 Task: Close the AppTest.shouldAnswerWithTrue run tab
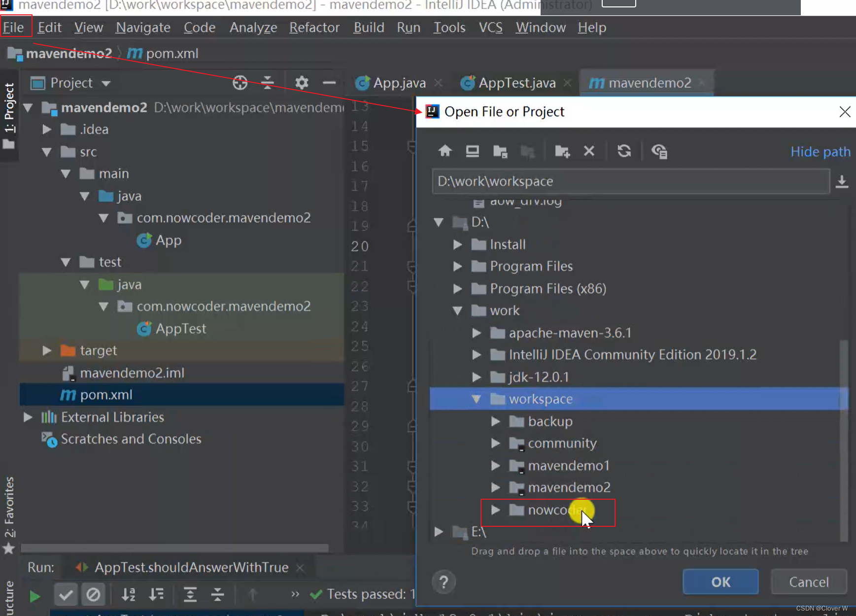tap(300, 568)
